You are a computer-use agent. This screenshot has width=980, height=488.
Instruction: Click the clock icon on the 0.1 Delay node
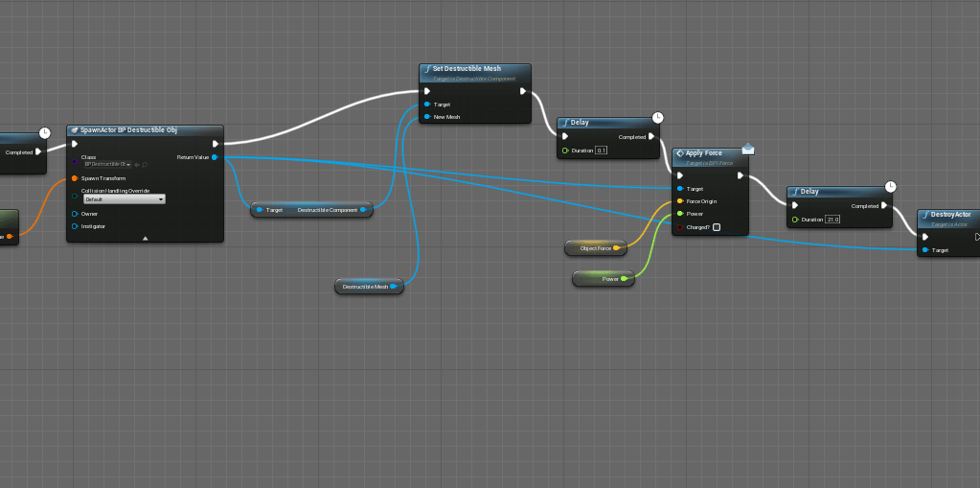click(657, 118)
